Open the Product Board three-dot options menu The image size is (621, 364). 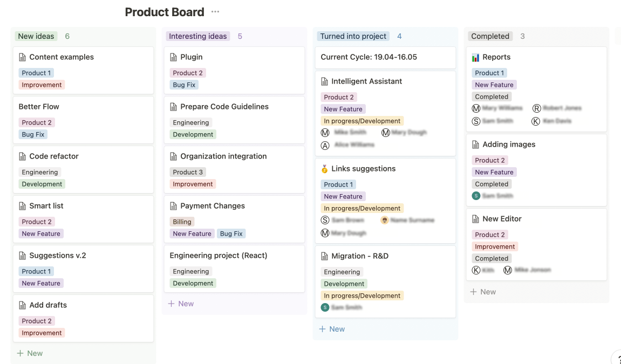click(215, 12)
